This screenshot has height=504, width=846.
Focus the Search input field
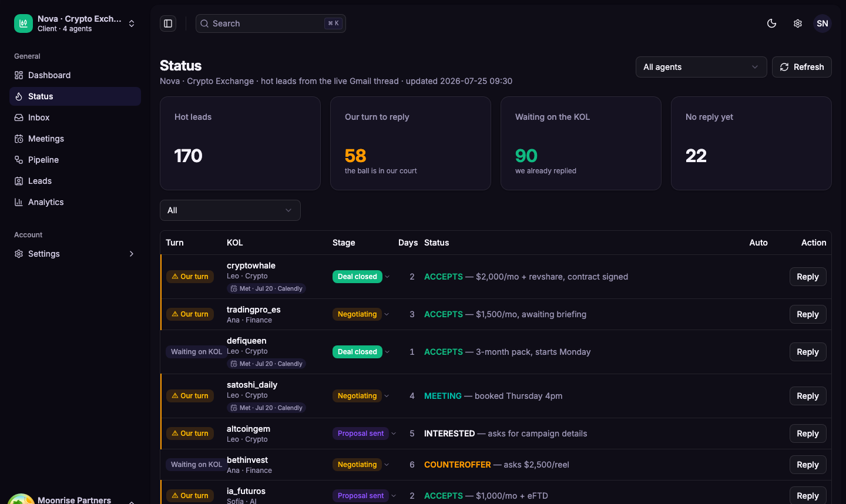(271, 23)
